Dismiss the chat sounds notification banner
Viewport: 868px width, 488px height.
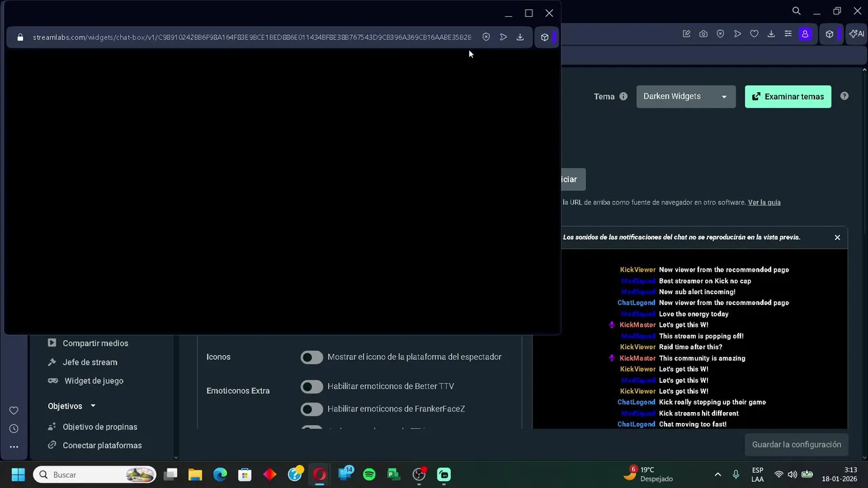coord(837,237)
